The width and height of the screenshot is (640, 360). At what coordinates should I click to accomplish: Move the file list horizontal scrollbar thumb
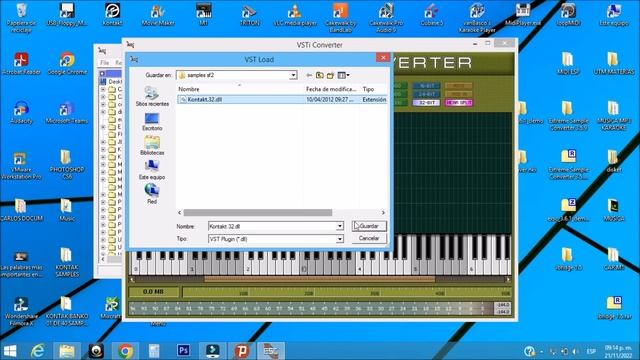pos(258,213)
